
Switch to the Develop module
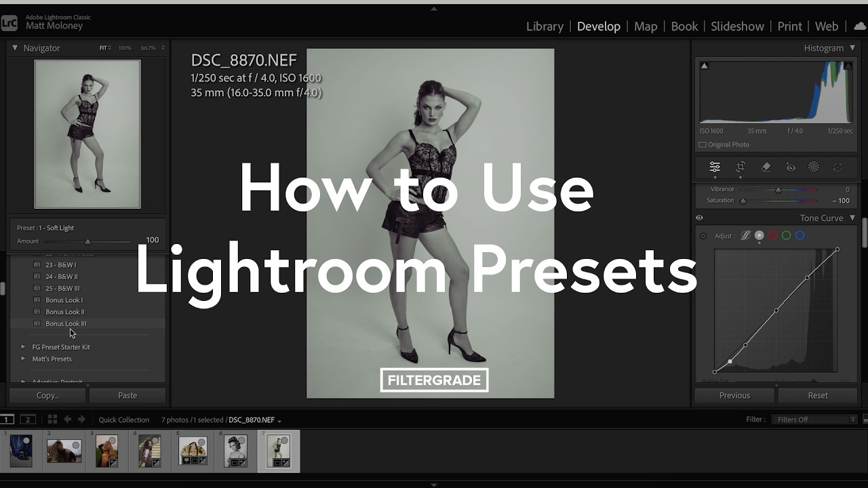599,26
